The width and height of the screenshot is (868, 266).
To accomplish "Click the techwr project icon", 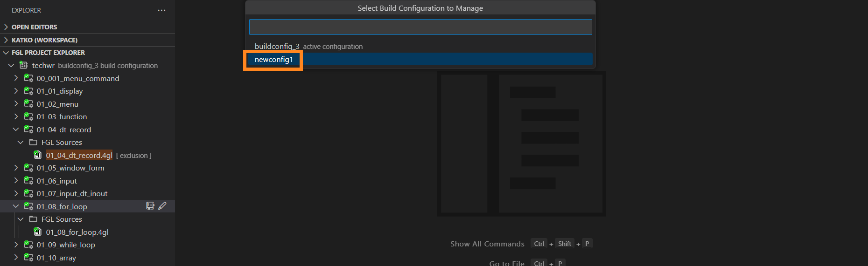I will coord(23,65).
